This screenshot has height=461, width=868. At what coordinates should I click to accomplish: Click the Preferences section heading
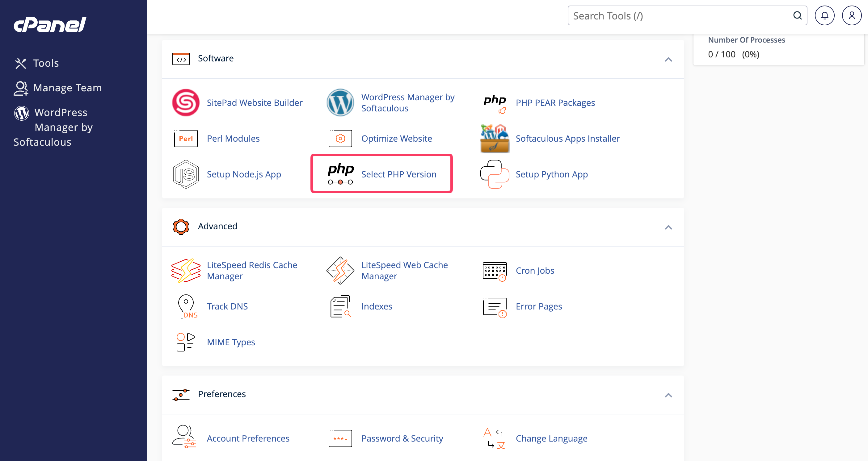(x=222, y=394)
